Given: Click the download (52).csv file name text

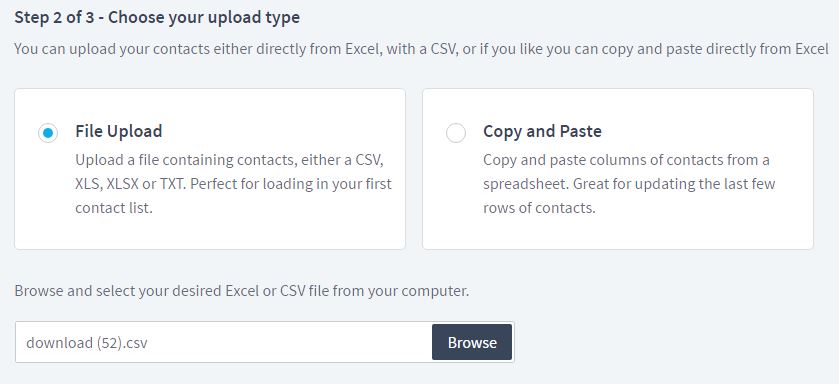Looking at the screenshot, I should pos(87,343).
